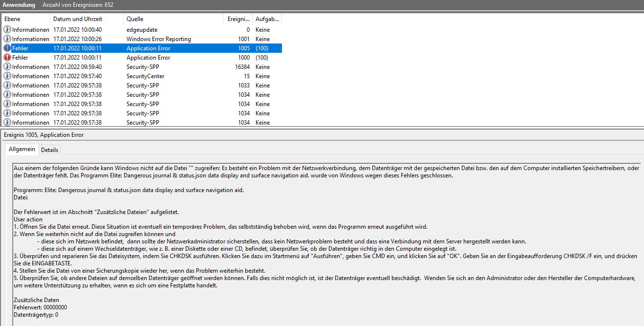Click the date 17.01.2022 09:57:40

[78, 76]
